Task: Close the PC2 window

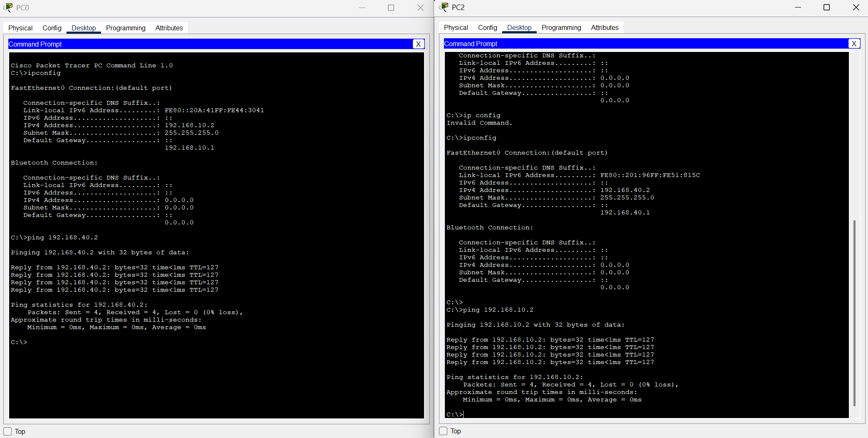Action: click(856, 7)
